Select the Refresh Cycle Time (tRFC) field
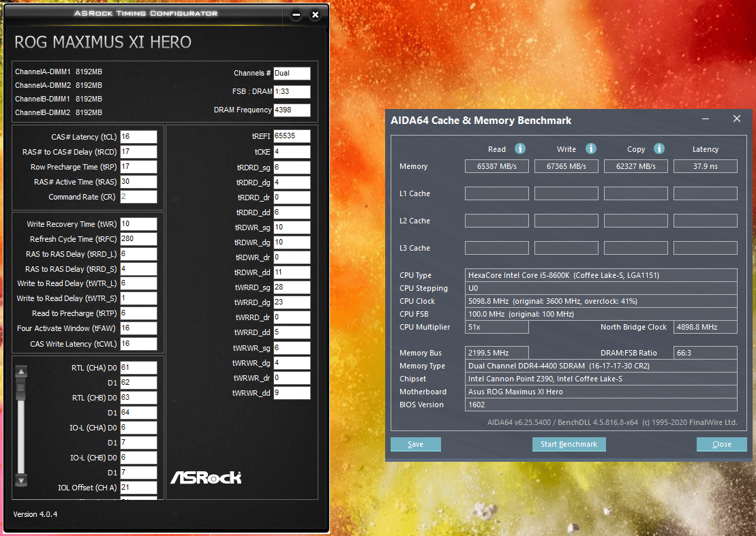 click(138, 239)
